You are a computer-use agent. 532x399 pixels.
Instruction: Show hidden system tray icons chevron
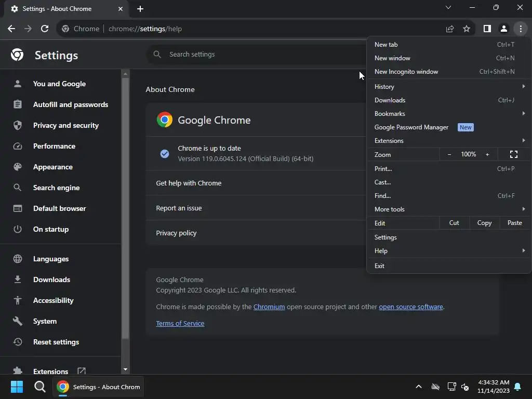(x=419, y=387)
